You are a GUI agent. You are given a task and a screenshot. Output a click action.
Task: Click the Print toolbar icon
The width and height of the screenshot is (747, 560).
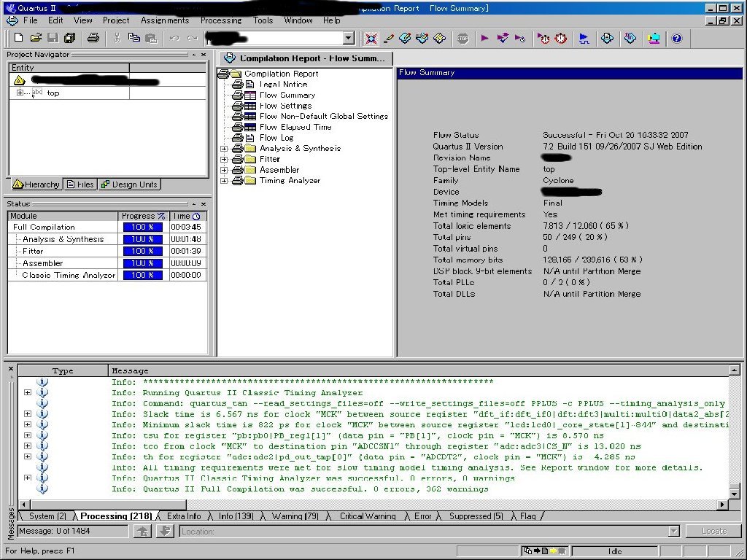point(93,38)
